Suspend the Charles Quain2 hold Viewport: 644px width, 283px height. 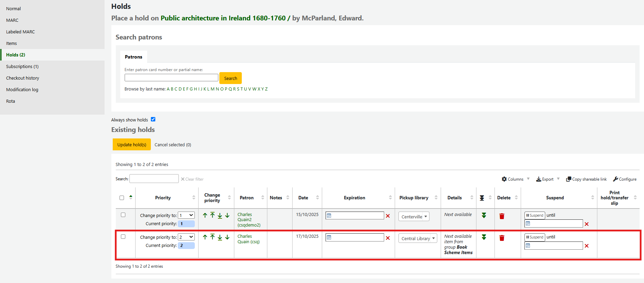[535, 215]
